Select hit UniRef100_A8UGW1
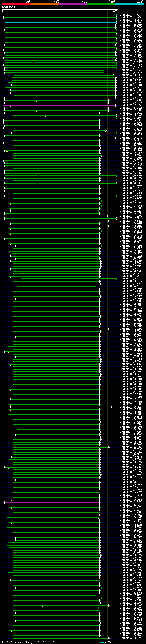 131,216
